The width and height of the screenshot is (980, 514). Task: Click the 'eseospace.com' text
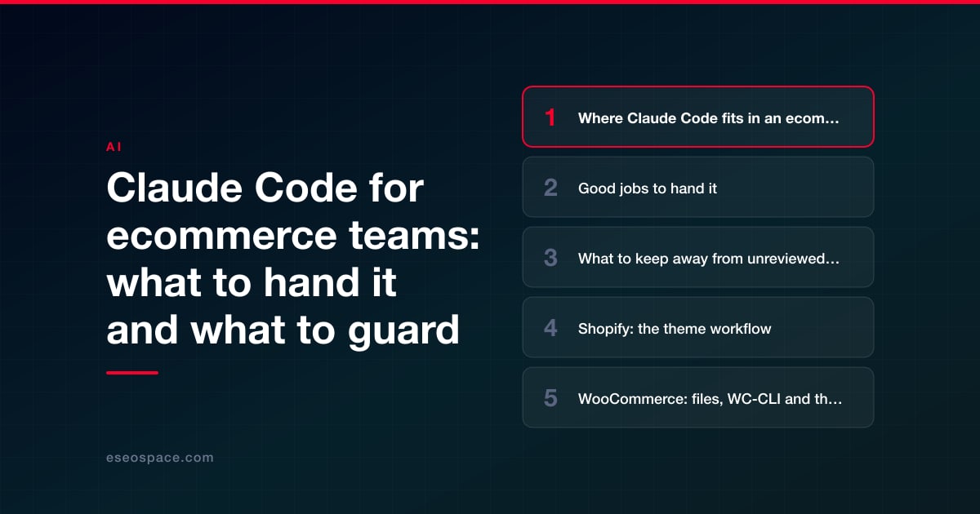coord(160,458)
